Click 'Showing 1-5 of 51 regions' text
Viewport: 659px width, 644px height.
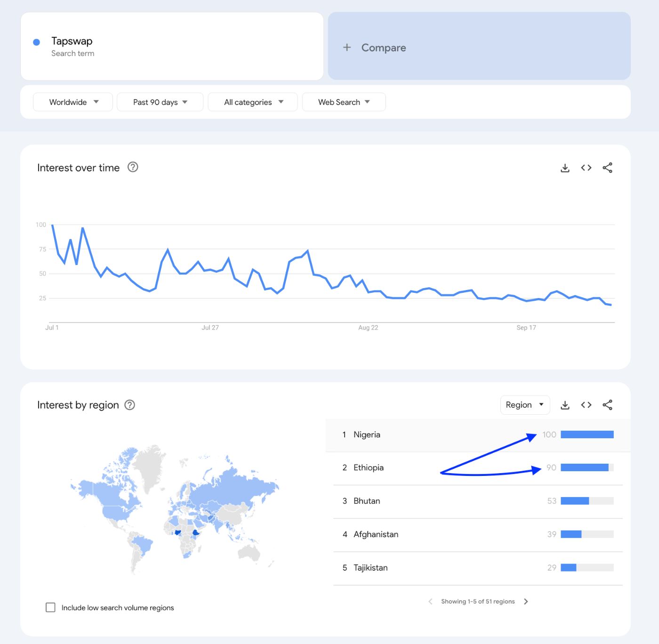[x=478, y=602]
